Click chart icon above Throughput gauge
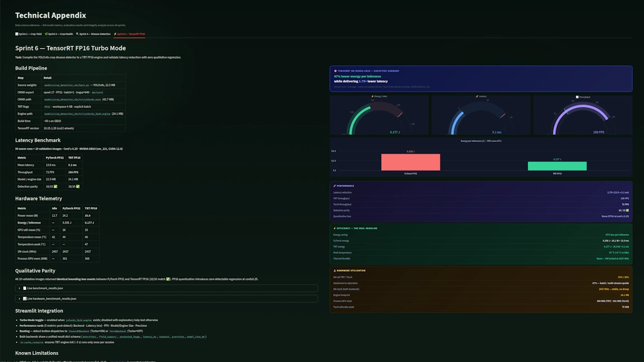644x362 pixels. tap(577, 97)
